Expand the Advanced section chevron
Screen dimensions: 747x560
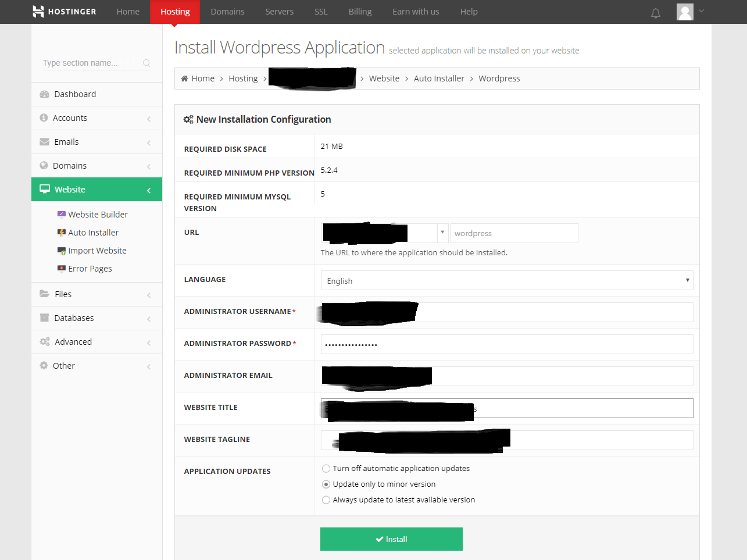coord(149,343)
